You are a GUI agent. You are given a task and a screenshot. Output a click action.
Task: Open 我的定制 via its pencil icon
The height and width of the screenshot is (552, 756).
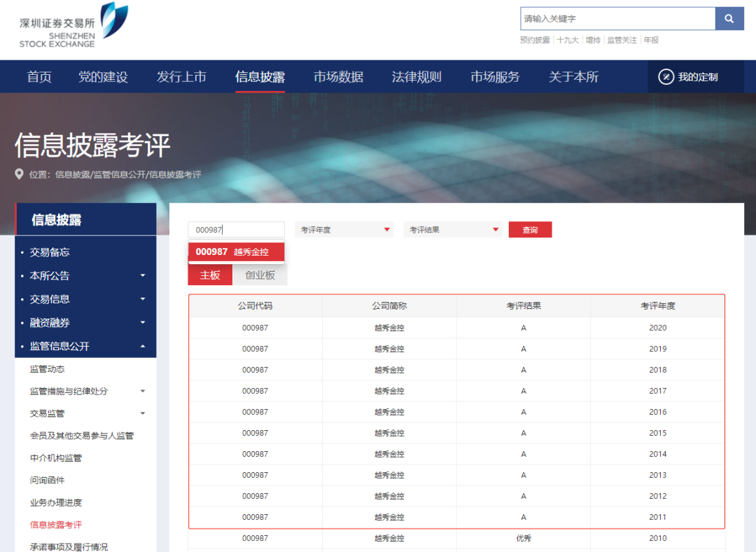tap(666, 76)
